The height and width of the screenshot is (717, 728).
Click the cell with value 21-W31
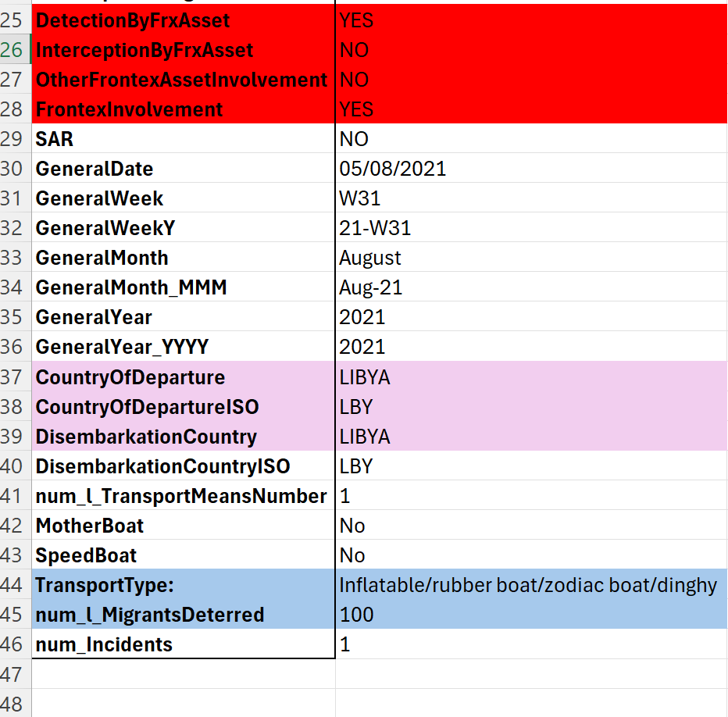point(375,228)
